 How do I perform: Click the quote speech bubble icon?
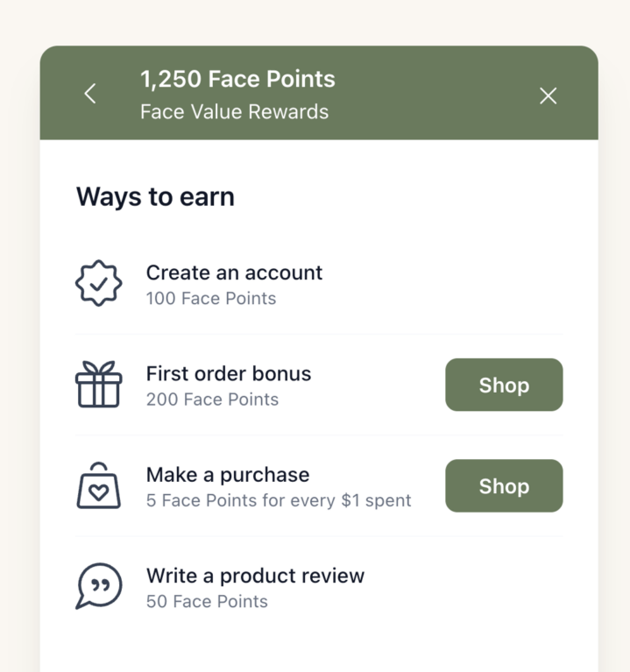pos(98,586)
